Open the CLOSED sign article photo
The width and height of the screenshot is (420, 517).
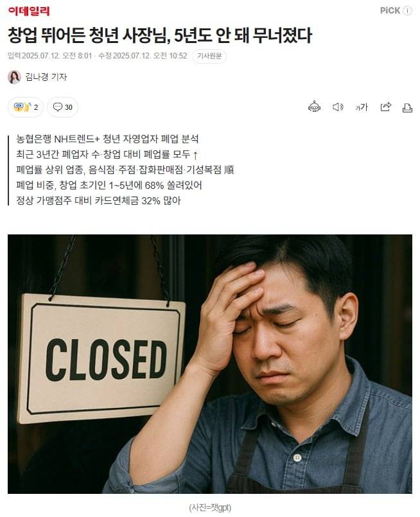(x=210, y=364)
